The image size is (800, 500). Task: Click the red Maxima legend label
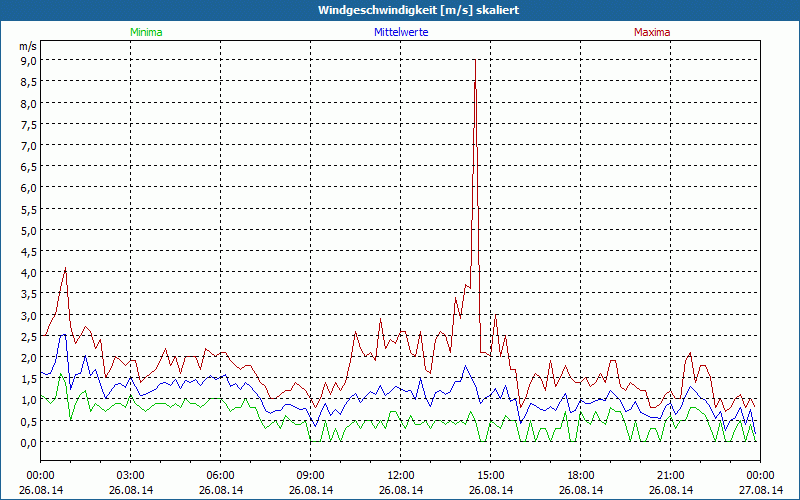click(x=652, y=32)
